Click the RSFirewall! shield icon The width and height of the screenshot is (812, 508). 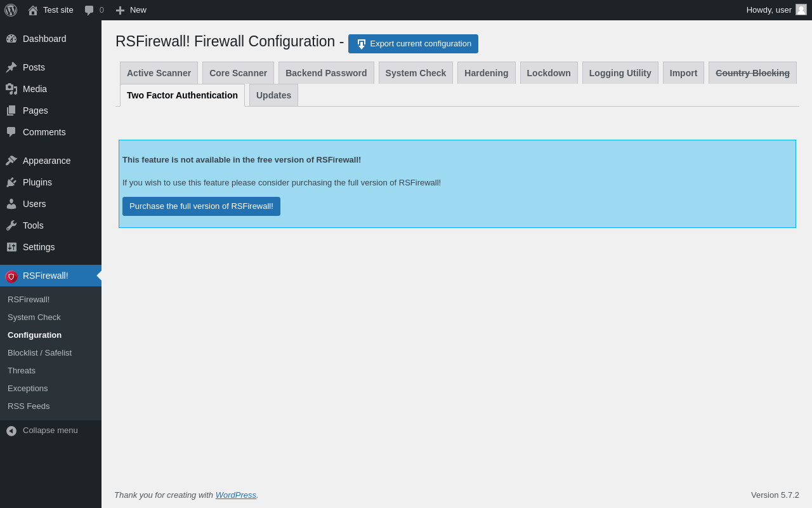pos(11,276)
